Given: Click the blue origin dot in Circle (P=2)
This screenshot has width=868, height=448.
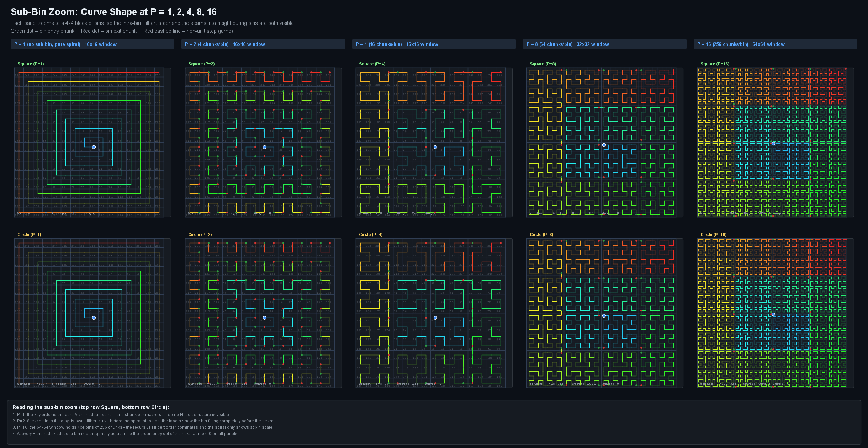Looking at the screenshot, I should [265, 318].
